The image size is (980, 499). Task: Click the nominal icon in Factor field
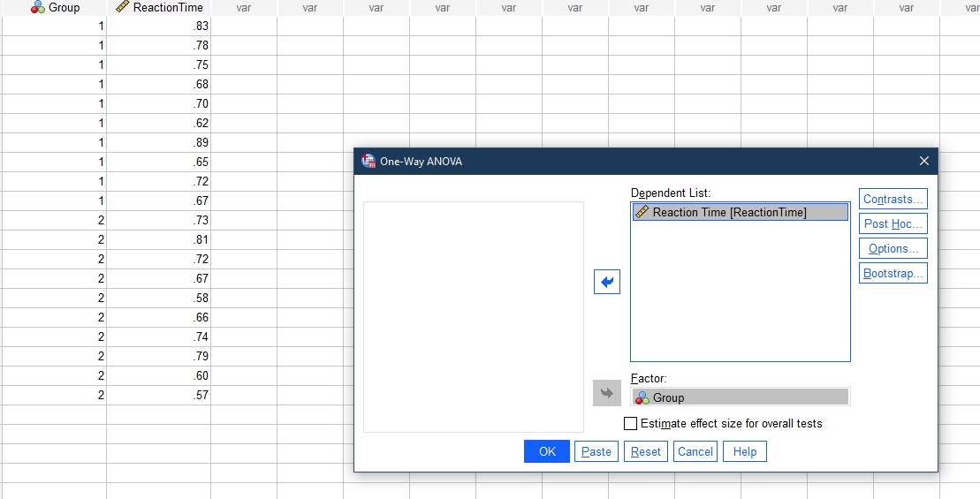point(642,397)
